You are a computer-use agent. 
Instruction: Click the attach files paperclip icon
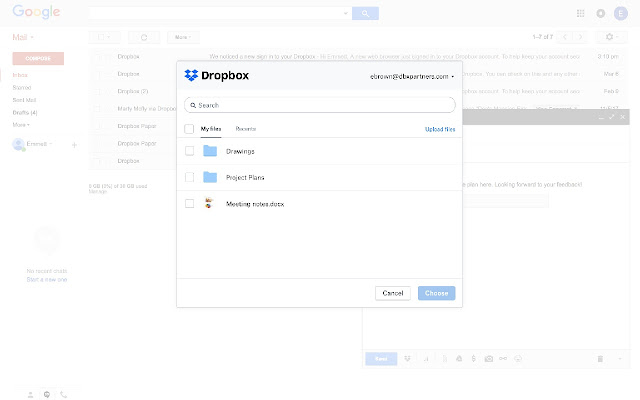pyautogui.click(x=445, y=359)
